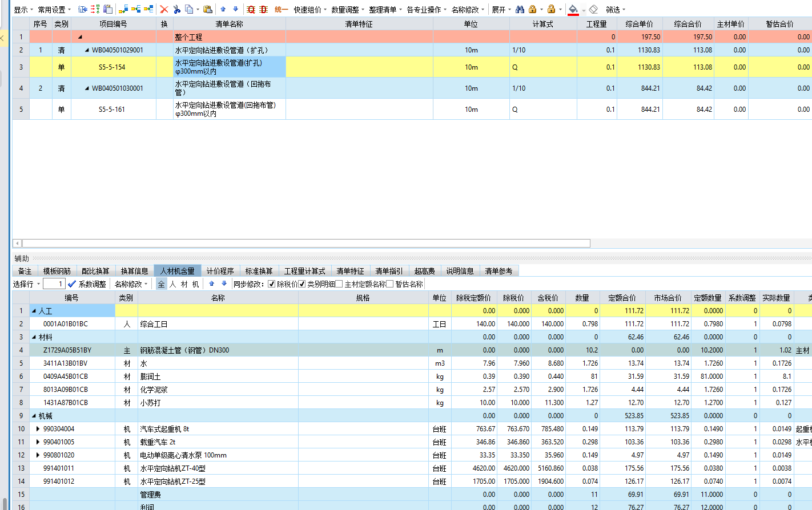The image size is (812, 510).
Task: Click the blue checkmark 系数调整 icon
Action: 72,284
